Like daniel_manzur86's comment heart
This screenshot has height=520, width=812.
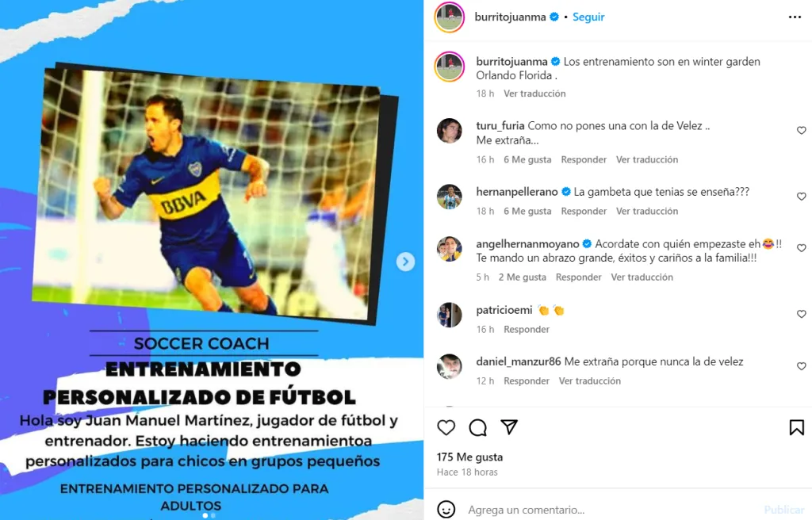(x=801, y=366)
